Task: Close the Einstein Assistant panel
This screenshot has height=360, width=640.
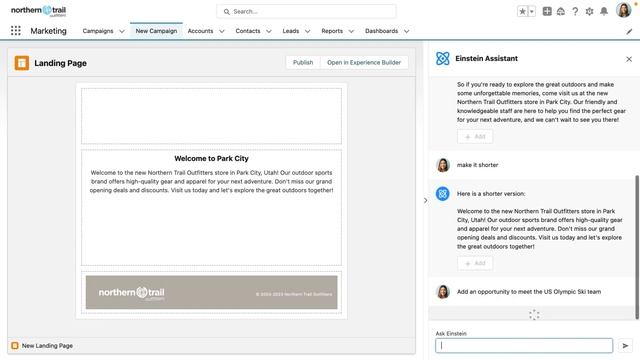Action: pyautogui.click(x=629, y=59)
